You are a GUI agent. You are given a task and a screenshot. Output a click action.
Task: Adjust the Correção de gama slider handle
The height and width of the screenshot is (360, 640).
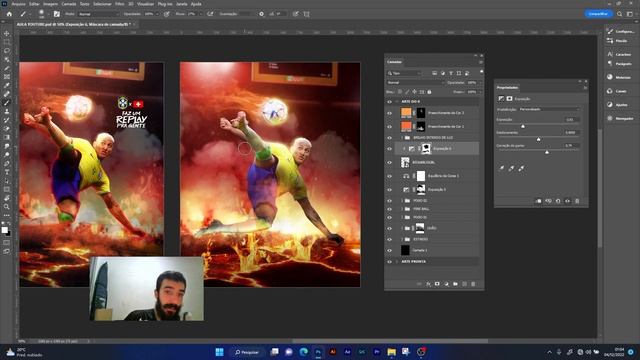click(x=547, y=152)
